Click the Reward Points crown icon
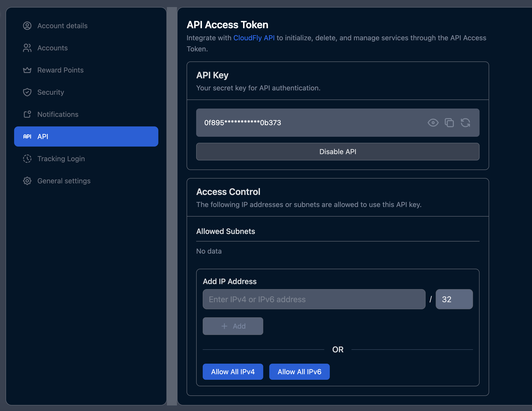 coord(27,70)
